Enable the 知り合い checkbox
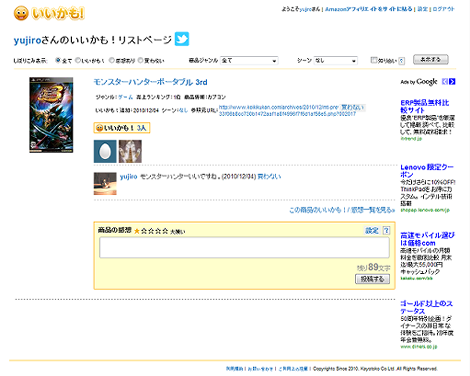This screenshot has width=470, height=376. [x=374, y=60]
